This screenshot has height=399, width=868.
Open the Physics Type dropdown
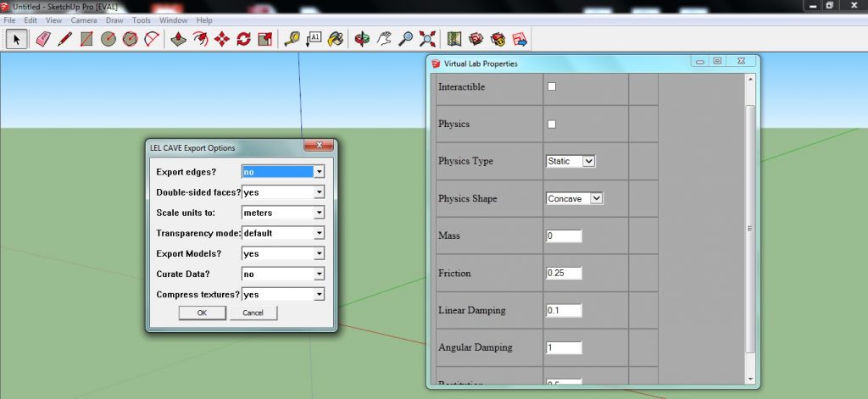[x=570, y=161]
